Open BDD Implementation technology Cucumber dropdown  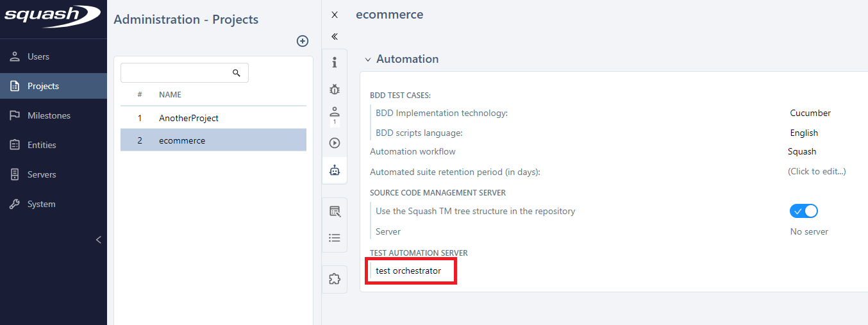(x=810, y=113)
